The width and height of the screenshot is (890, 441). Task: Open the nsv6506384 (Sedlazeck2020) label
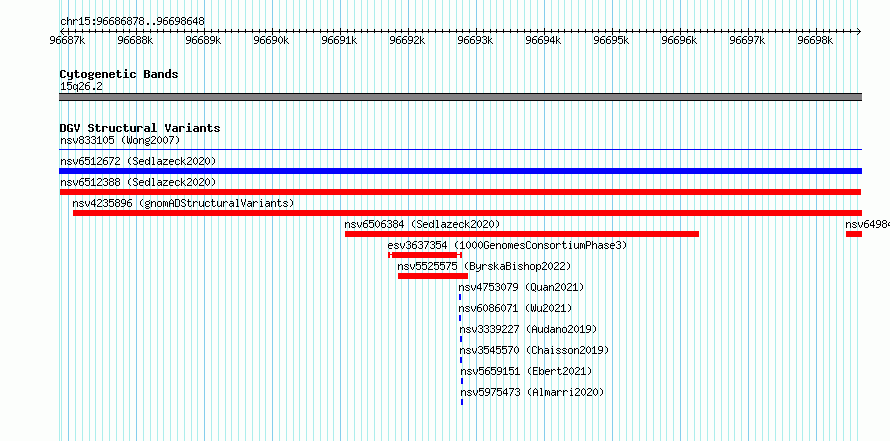[422, 224]
